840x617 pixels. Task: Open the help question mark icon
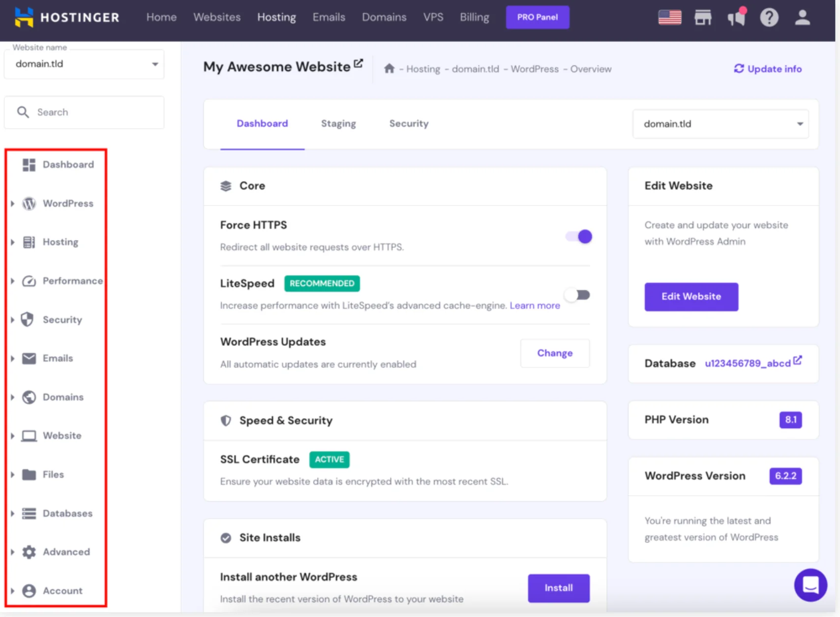769,18
